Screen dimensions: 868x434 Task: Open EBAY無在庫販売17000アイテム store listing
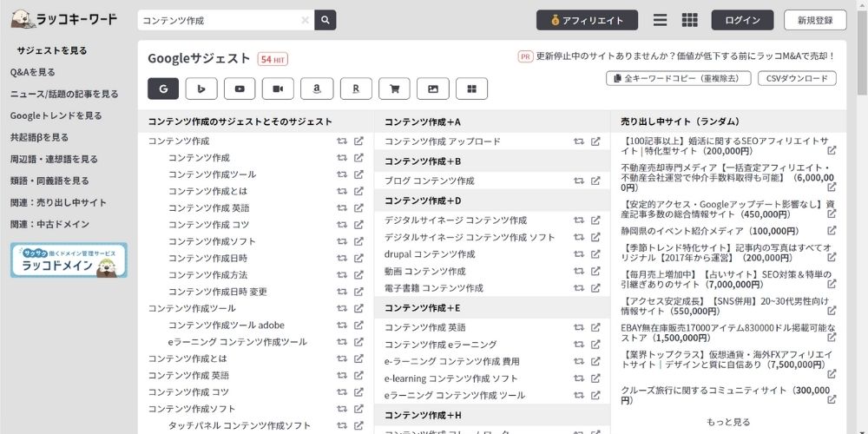click(x=728, y=332)
